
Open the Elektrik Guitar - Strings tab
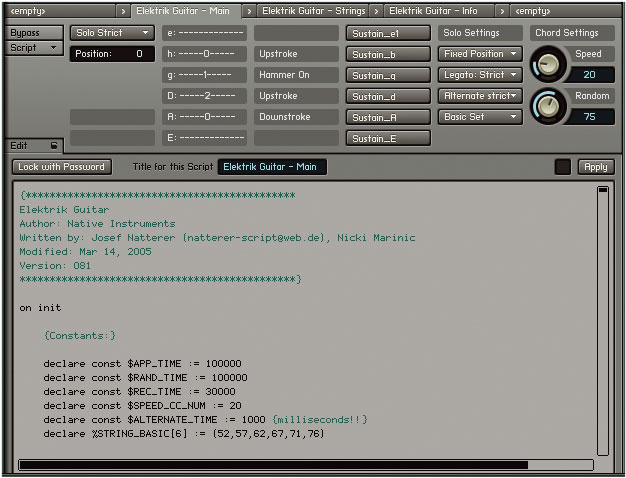tap(313, 11)
